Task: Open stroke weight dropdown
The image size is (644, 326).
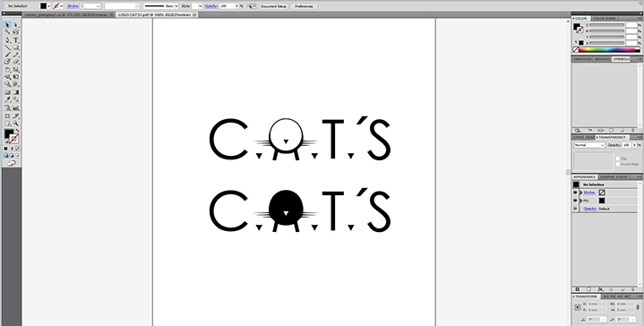Action: [99, 6]
